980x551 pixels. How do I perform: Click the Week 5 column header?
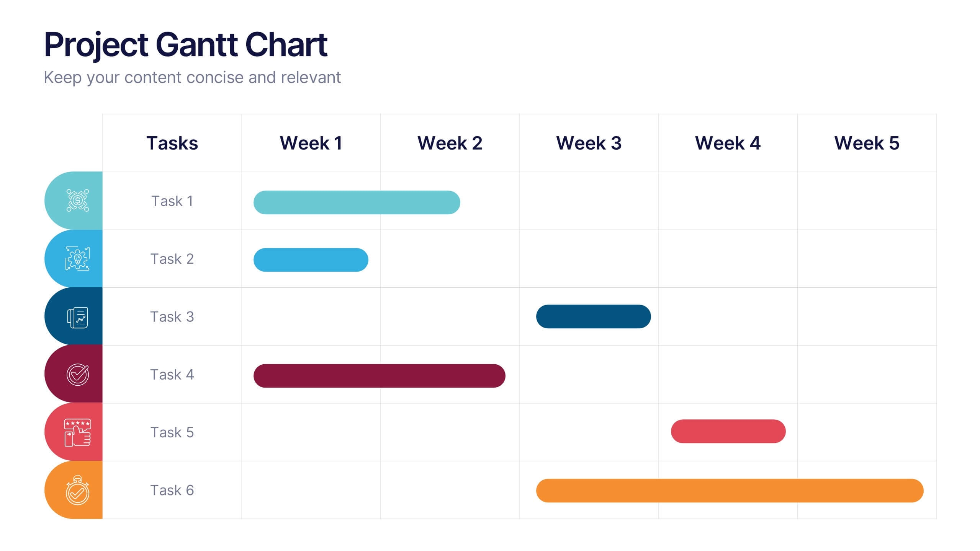click(x=867, y=143)
